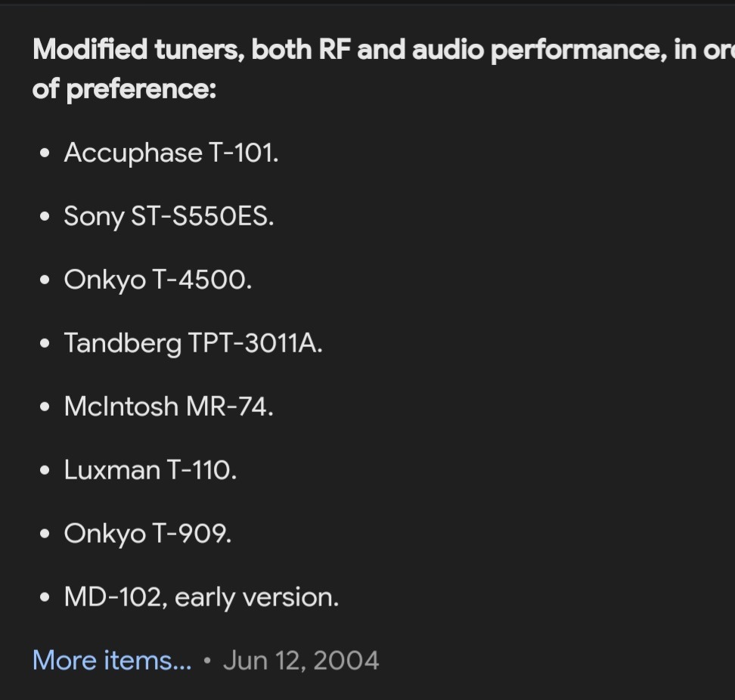Click the Luxman T-110 list entry
Screen dimensions: 735x700
(x=150, y=470)
